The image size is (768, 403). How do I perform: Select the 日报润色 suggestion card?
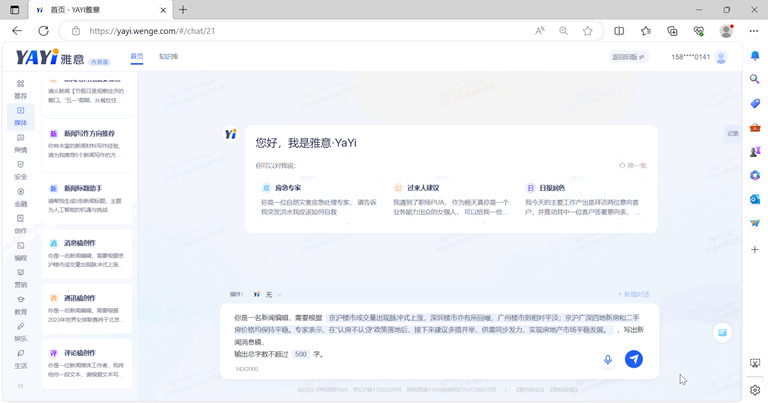coord(583,200)
